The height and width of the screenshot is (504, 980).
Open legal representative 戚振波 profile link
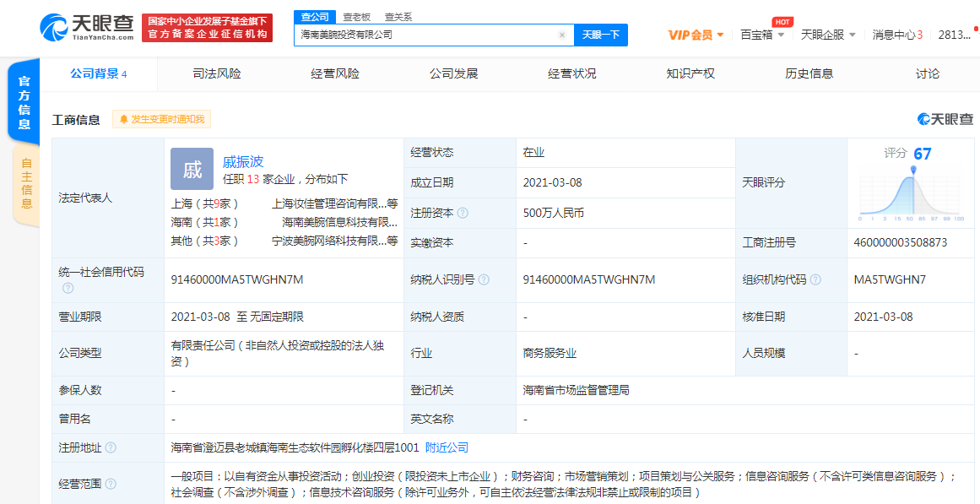coord(243,162)
